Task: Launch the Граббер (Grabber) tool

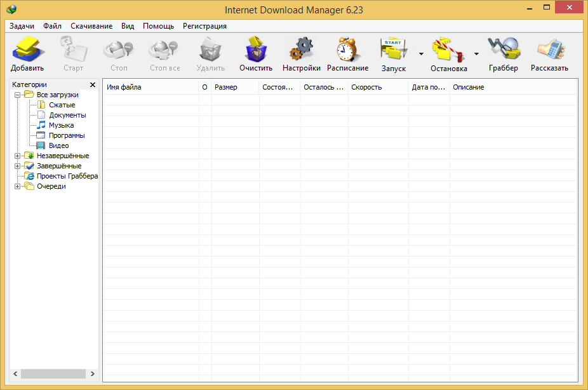Action: click(x=503, y=50)
